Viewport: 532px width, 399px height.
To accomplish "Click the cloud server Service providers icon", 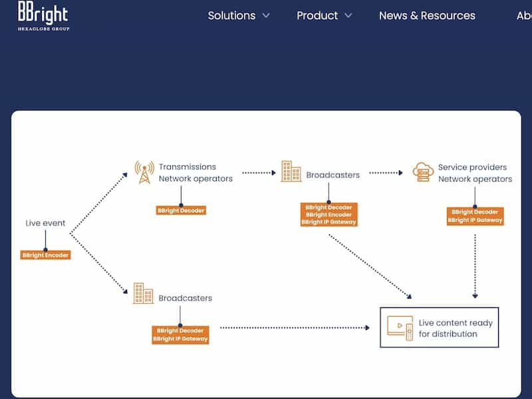I will [423, 172].
